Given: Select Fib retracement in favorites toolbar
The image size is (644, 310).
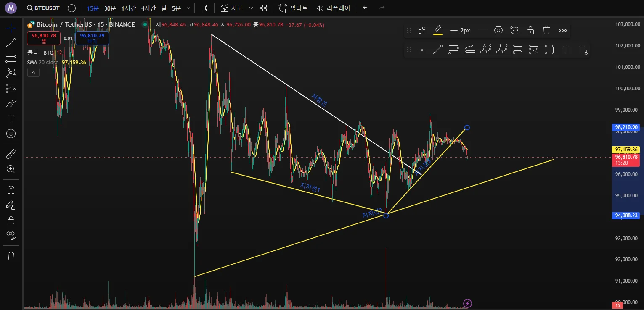Looking at the screenshot, I should tap(454, 50).
